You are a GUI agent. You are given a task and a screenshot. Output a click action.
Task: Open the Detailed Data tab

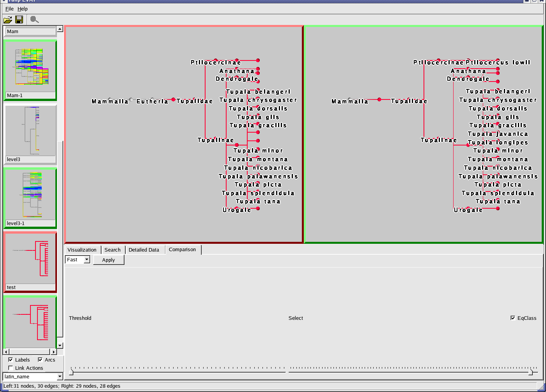[x=144, y=250]
